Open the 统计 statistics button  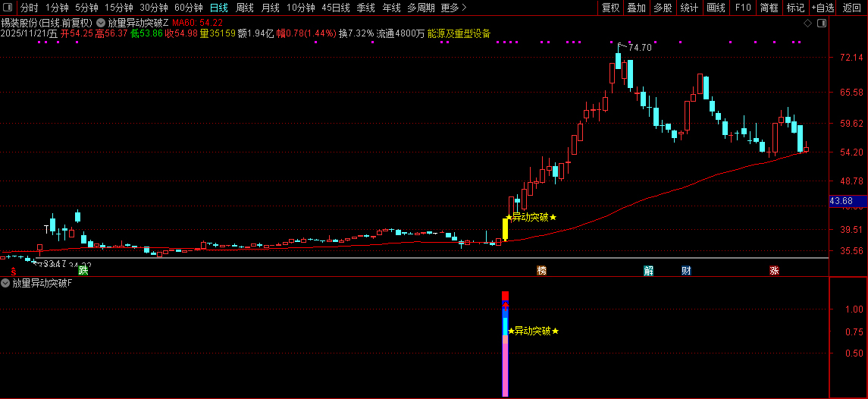(x=689, y=8)
